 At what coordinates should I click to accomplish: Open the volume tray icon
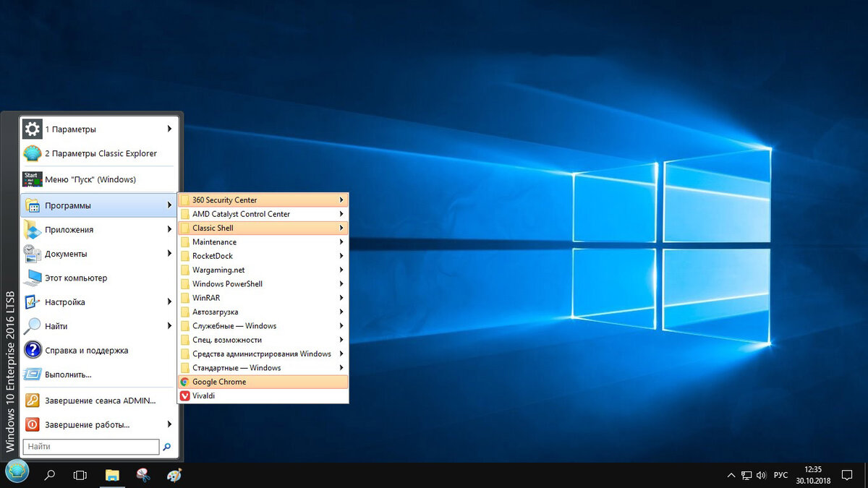click(x=762, y=475)
